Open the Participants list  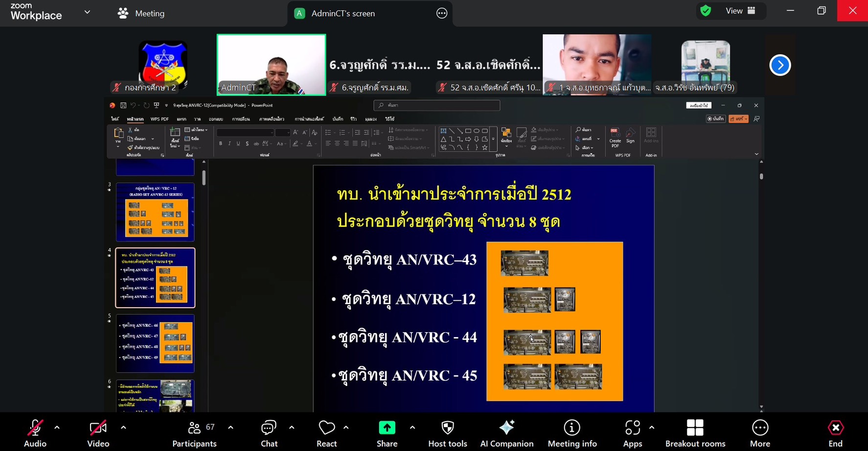click(x=194, y=433)
